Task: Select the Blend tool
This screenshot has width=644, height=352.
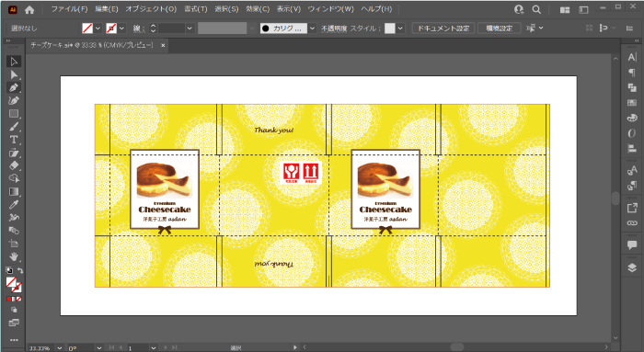Action: [x=14, y=231]
